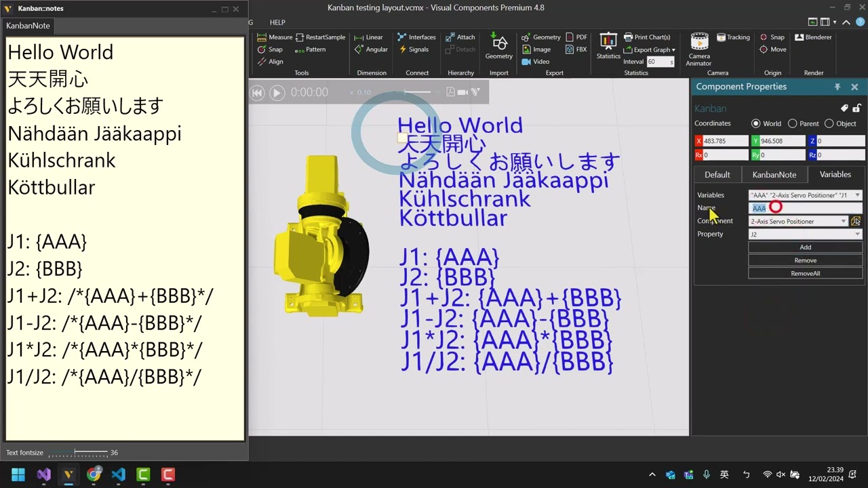Play the simulation

277,93
